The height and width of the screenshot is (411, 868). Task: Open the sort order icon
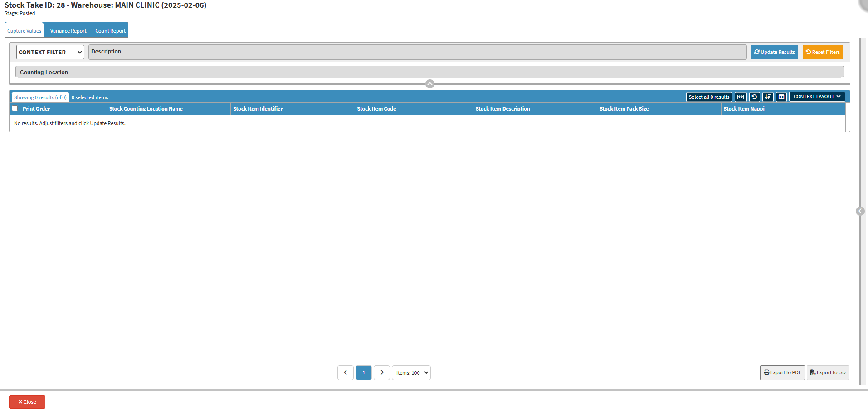[768, 97]
